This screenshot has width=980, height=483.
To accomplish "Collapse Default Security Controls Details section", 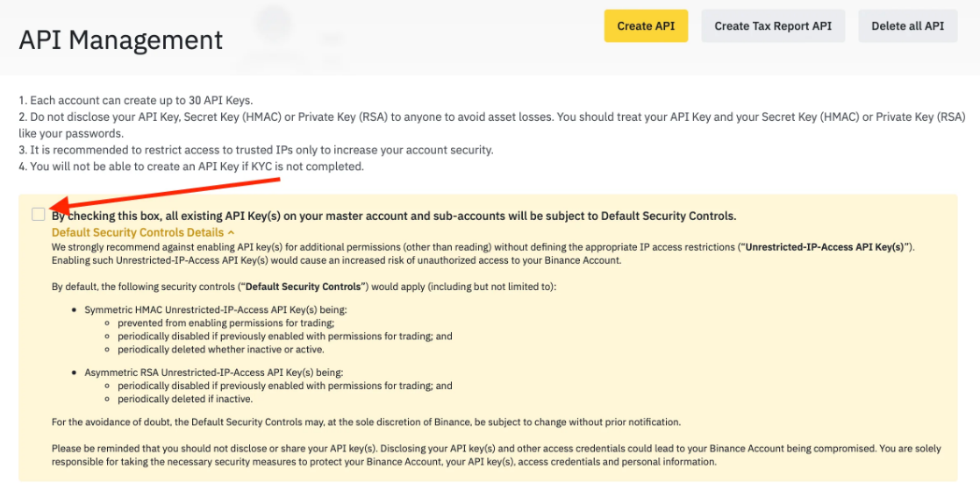I will pyautogui.click(x=142, y=231).
